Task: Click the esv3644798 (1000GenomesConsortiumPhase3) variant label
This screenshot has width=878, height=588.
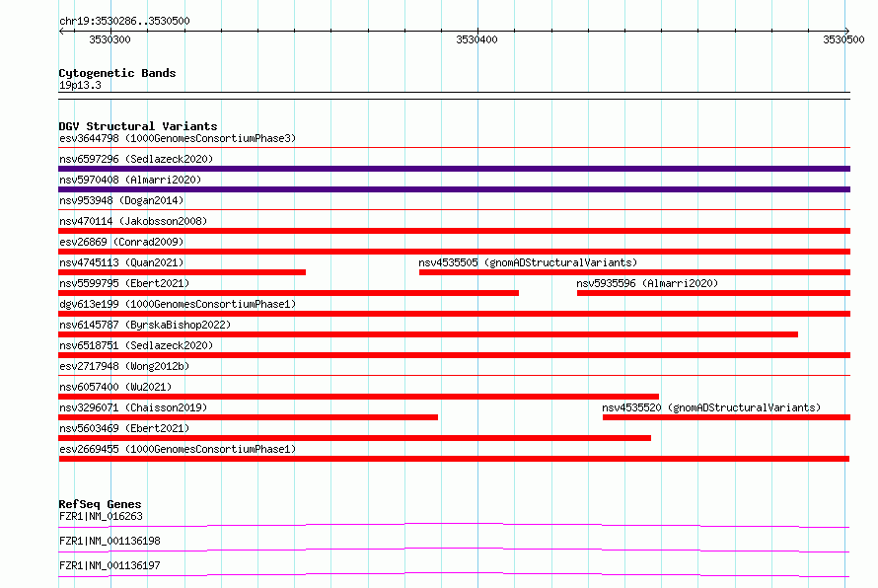Action: click(x=178, y=138)
